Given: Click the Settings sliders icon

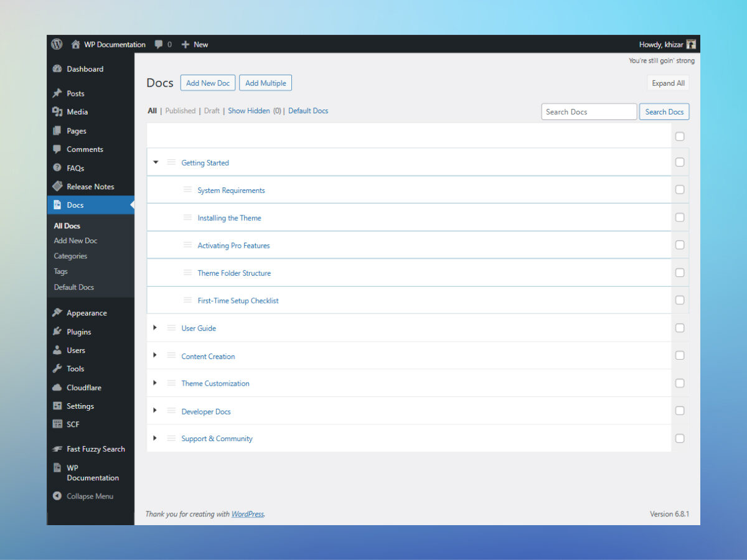Looking at the screenshot, I should [x=57, y=406].
